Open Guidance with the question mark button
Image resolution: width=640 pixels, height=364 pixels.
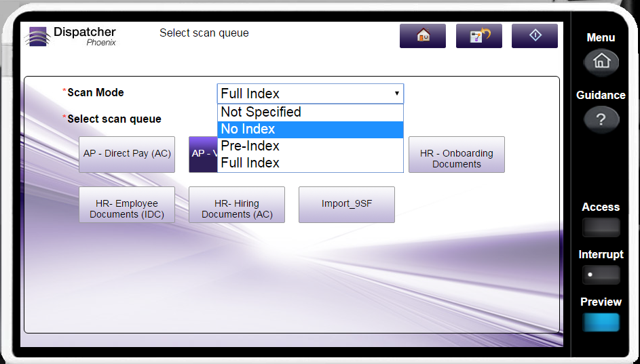tap(601, 120)
